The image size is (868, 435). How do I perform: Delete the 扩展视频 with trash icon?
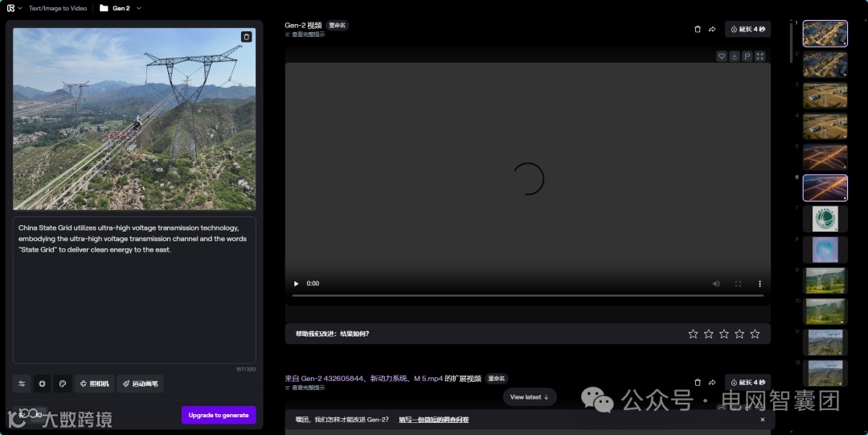click(698, 383)
